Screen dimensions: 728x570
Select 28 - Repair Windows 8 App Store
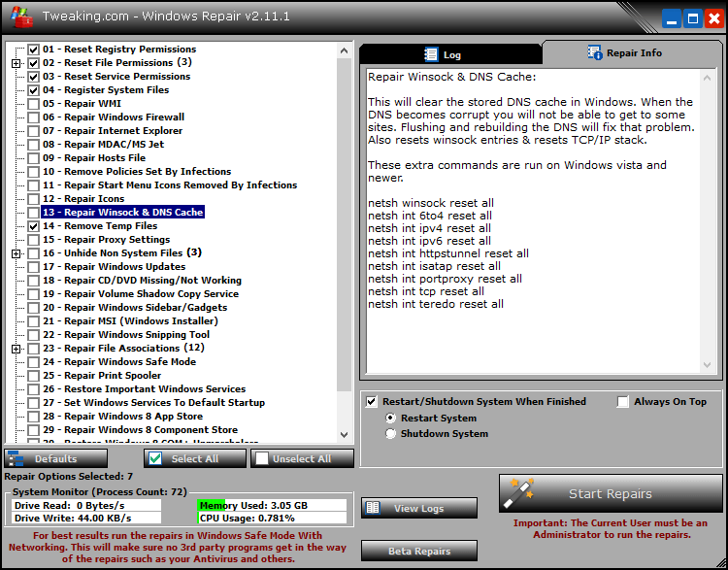[123, 417]
